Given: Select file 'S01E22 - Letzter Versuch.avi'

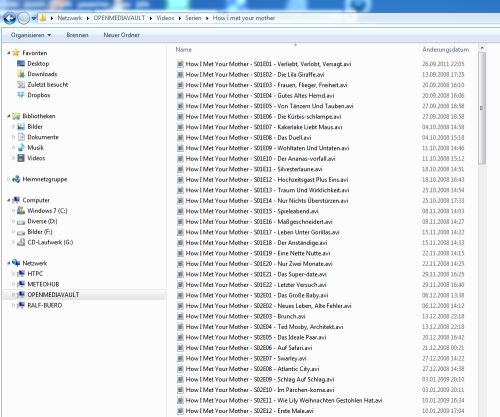Looking at the screenshot, I should point(256,285).
